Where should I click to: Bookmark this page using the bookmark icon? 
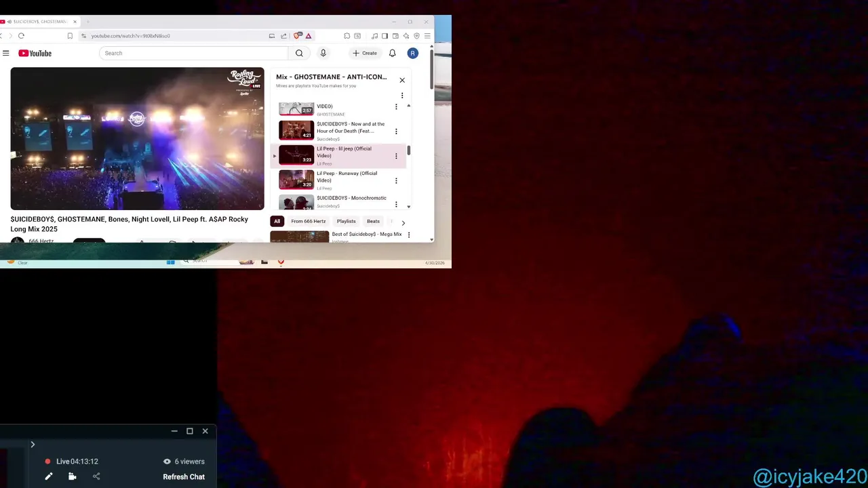pyautogui.click(x=70, y=36)
